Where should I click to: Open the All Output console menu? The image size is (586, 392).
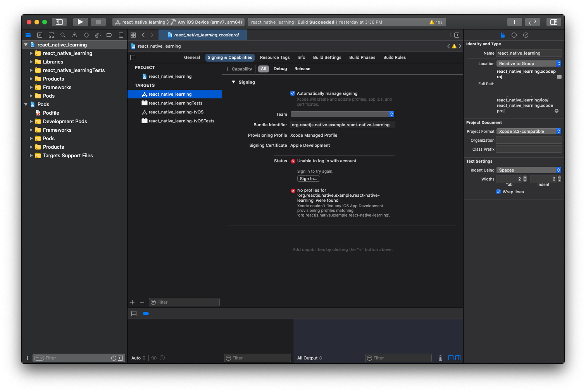pos(310,358)
